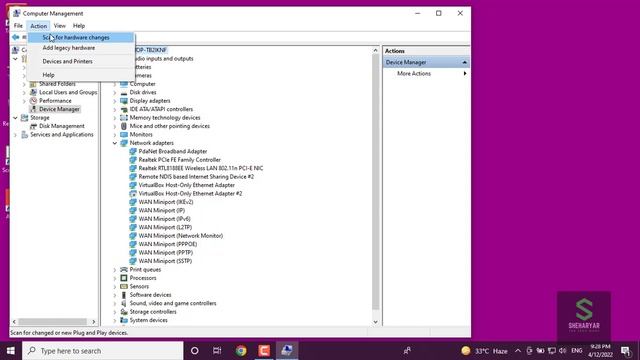Open Devices and Printers entry

tap(81, 61)
